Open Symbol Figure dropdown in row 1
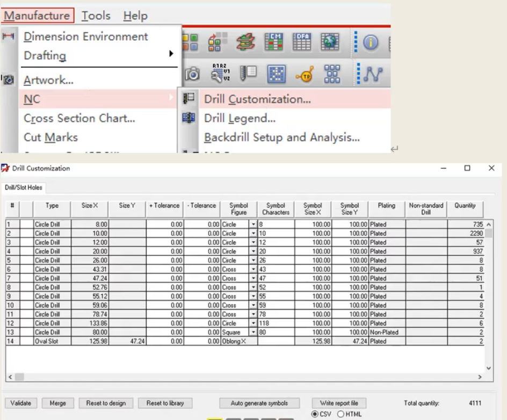The image size is (507, 420). [x=253, y=225]
